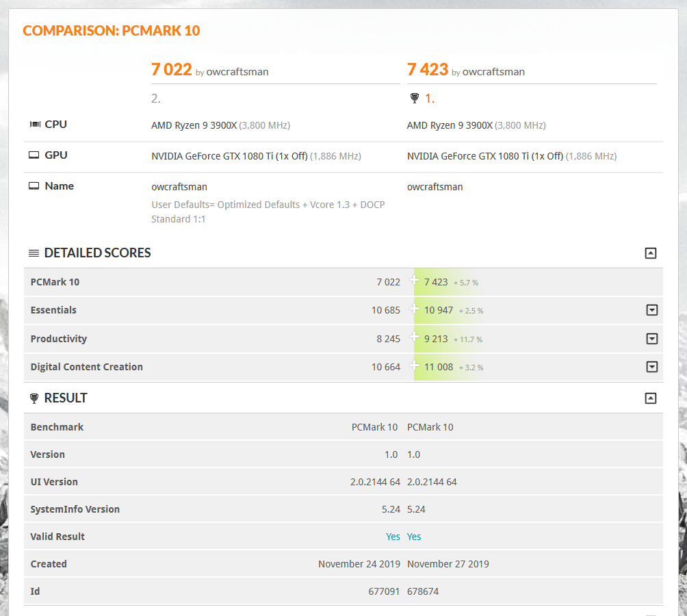Select the November 27 2019 created date
Screen dimensions: 687x616
448,564
